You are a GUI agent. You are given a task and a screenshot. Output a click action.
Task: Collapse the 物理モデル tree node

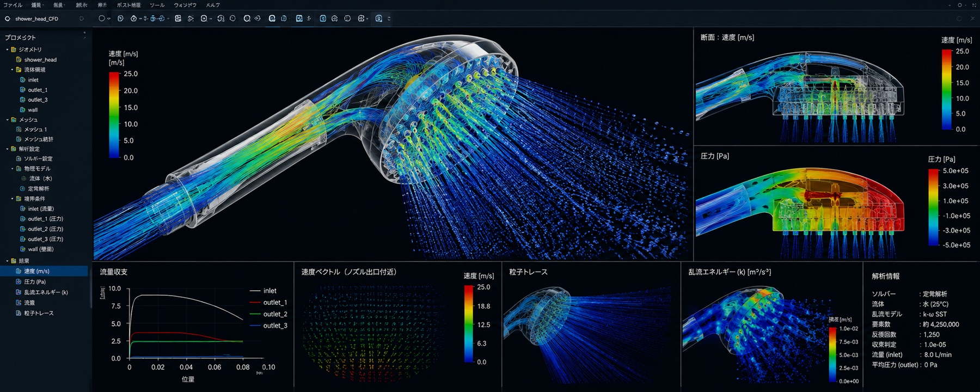pyautogui.click(x=13, y=169)
